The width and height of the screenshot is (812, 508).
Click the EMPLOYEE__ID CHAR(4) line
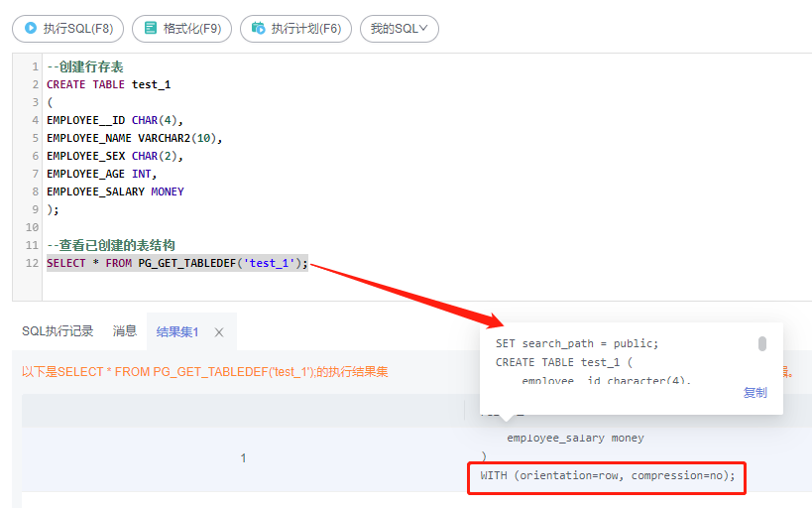pos(115,120)
